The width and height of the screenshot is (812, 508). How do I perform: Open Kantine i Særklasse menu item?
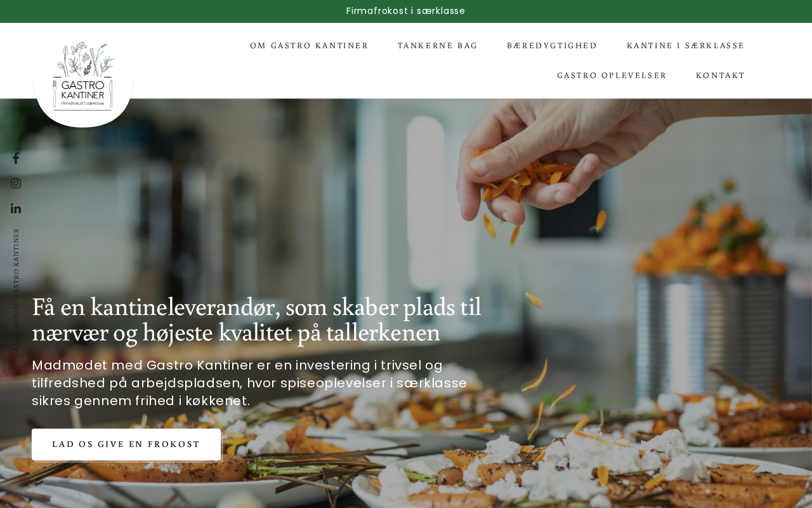(x=685, y=46)
